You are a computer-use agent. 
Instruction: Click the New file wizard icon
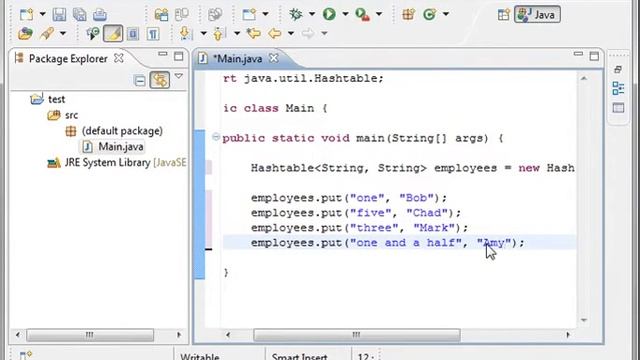pos(27,15)
